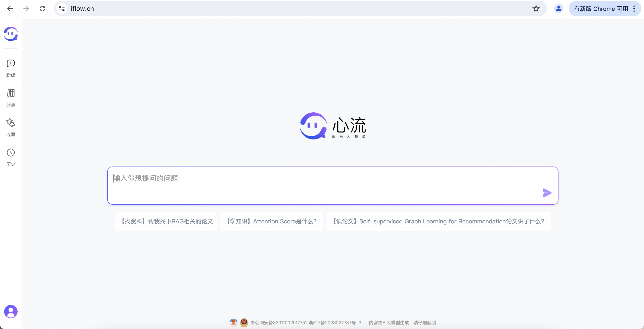Click 有新版 Chrome 可用 update button

[x=601, y=9]
